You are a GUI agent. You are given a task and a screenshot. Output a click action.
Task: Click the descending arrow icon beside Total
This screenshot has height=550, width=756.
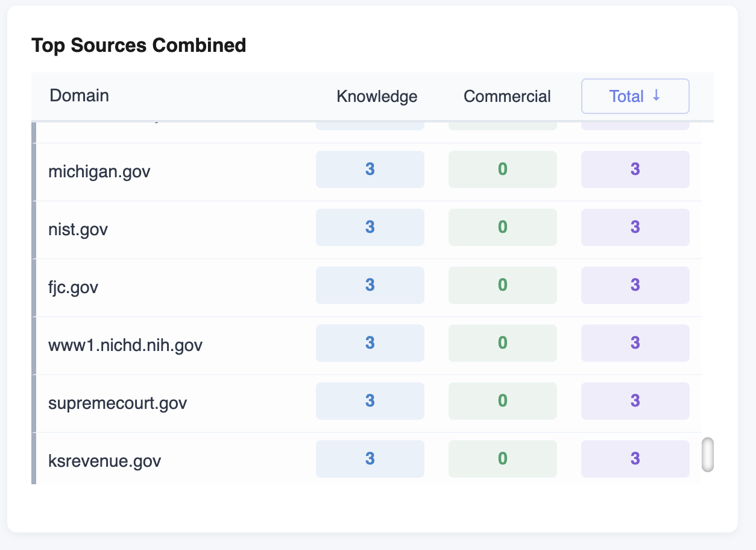(x=657, y=96)
